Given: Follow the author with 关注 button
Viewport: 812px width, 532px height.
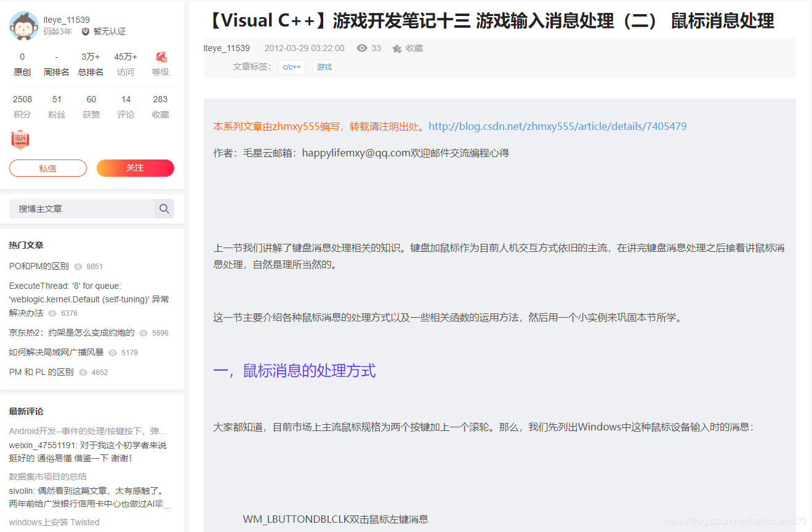Looking at the screenshot, I should click(x=135, y=168).
